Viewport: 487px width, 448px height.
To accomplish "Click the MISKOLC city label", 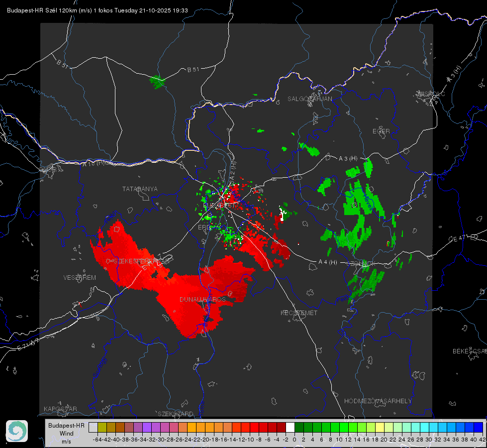I will coord(431,94).
